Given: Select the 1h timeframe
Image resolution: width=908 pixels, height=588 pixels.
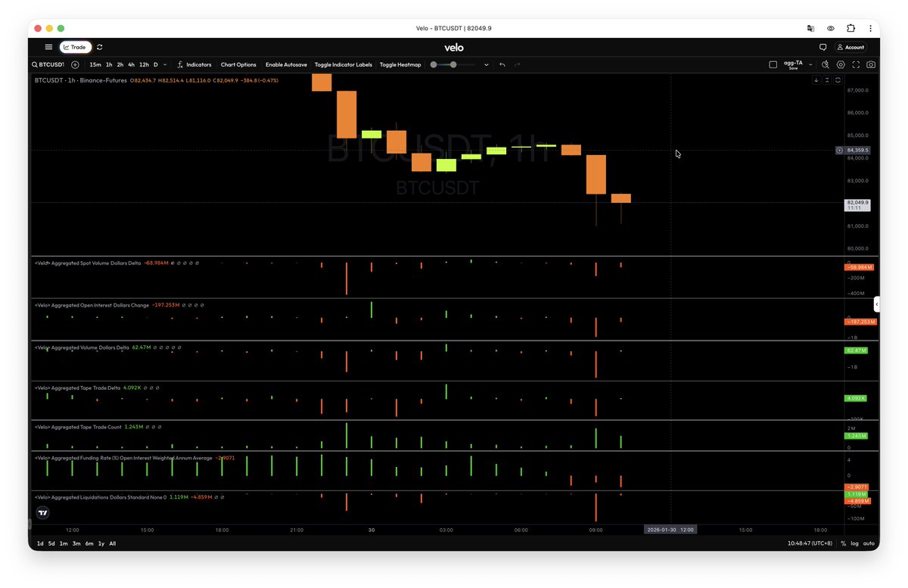Looking at the screenshot, I should coord(109,65).
